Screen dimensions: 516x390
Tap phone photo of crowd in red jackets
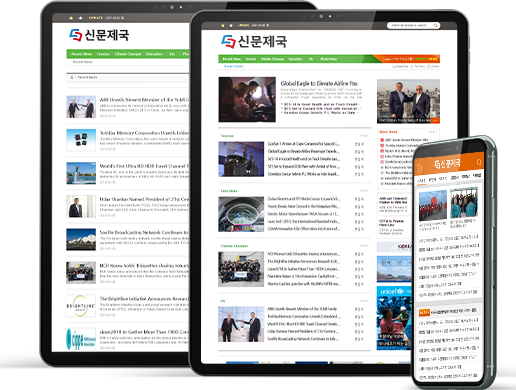pyautogui.click(x=433, y=205)
